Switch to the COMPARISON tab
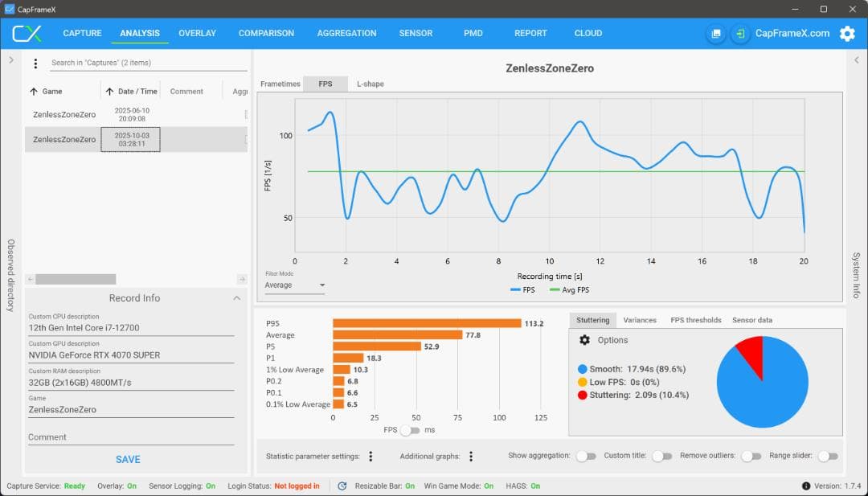The width and height of the screenshot is (868, 496). (266, 34)
